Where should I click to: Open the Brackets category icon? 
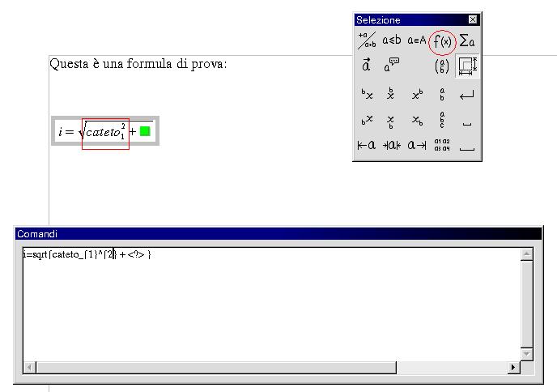point(442,66)
